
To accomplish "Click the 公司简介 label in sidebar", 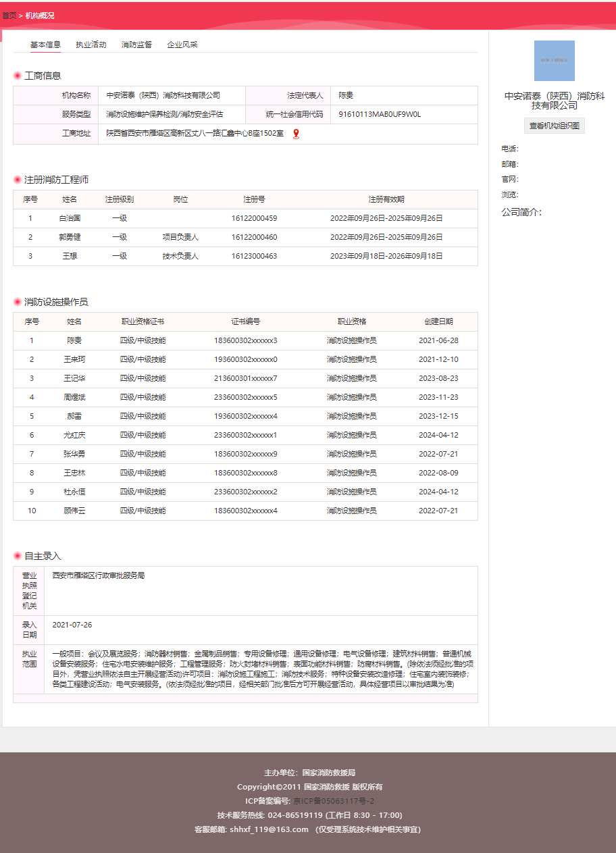I will point(521,212).
